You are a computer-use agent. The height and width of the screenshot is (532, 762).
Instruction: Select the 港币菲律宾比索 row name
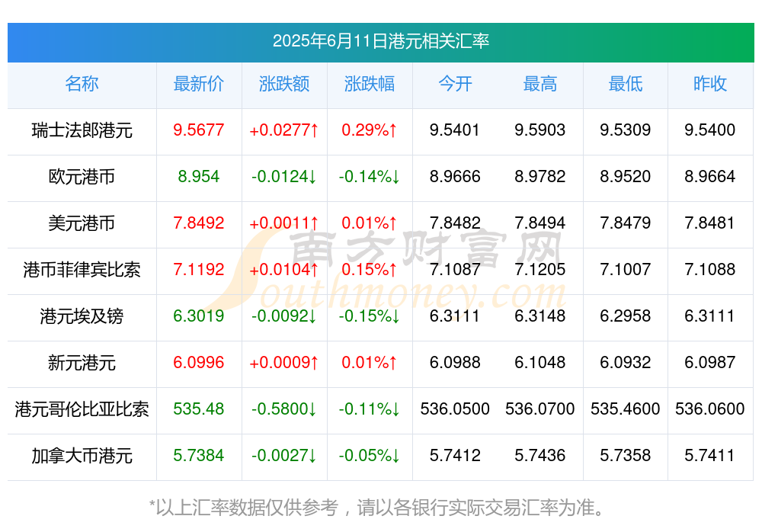pyautogui.click(x=82, y=269)
